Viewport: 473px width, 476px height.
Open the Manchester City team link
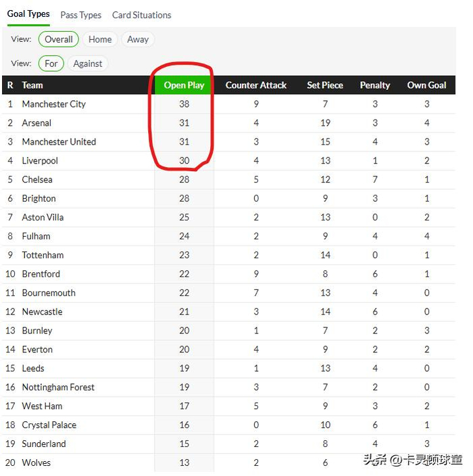pyautogui.click(x=54, y=104)
